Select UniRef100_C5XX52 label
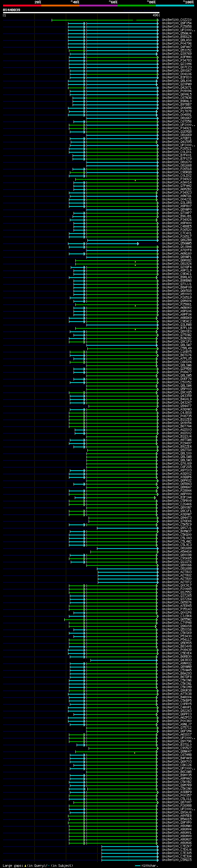Viewport: 197px width, 868px height. click(x=177, y=382)
